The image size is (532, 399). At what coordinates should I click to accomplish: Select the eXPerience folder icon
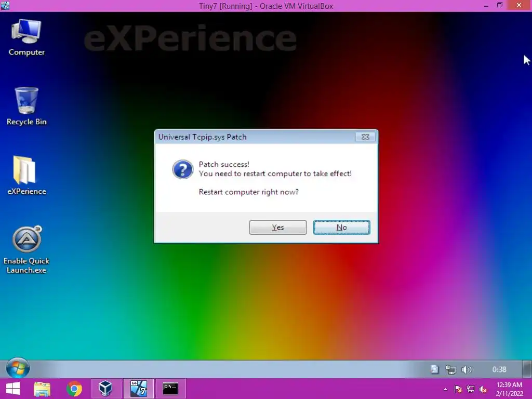26,176
